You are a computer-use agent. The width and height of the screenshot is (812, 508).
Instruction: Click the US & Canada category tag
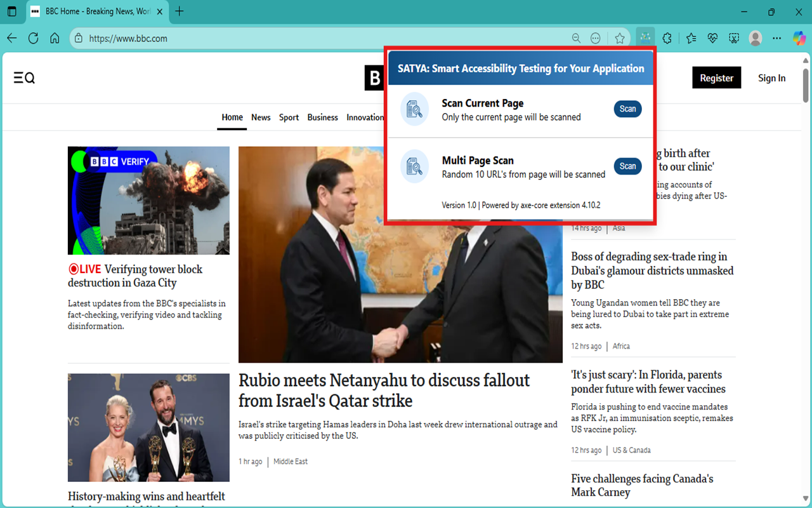pos(632,450)
